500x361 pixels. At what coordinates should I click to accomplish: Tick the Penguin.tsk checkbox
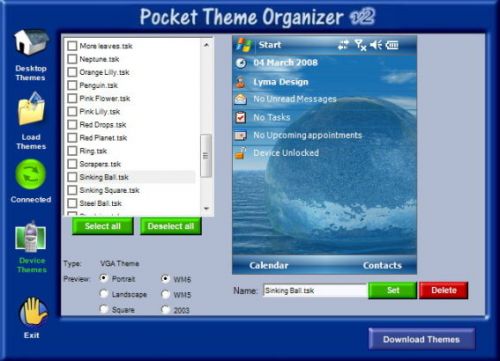click(72, 85)
